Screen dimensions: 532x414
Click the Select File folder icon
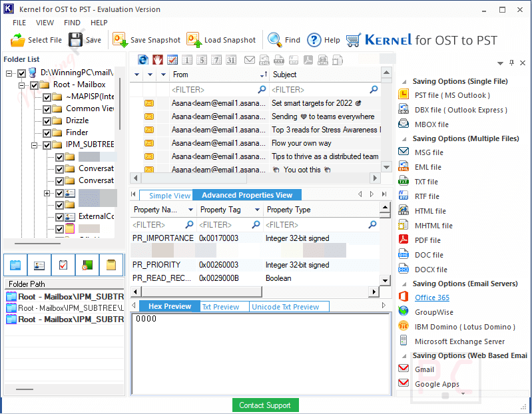pos(17,40)
